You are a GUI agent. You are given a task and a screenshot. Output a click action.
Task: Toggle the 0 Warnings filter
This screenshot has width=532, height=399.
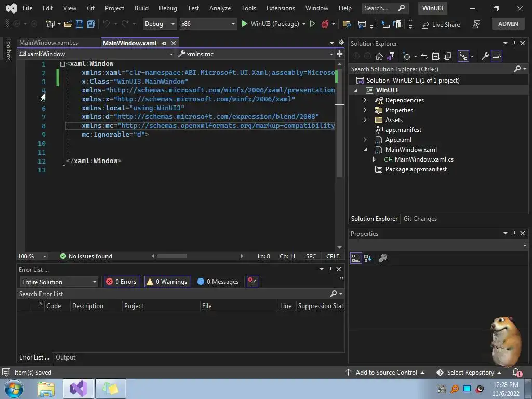pyautogui.click(x=168, y=282)
